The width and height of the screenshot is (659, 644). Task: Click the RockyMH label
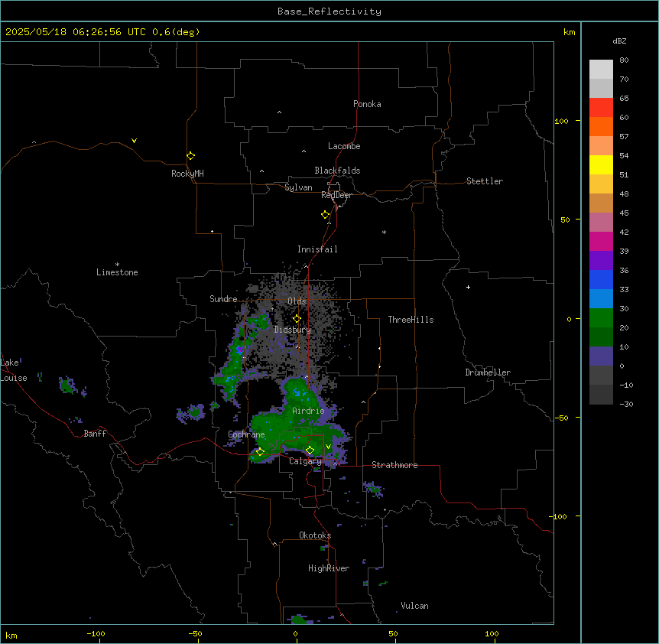(x=187, y=174)
